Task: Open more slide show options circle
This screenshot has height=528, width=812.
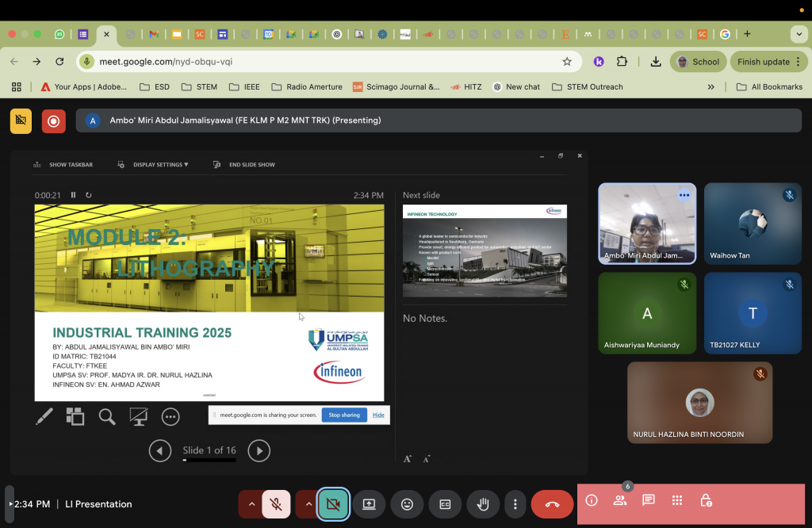Action: point(170,417)
